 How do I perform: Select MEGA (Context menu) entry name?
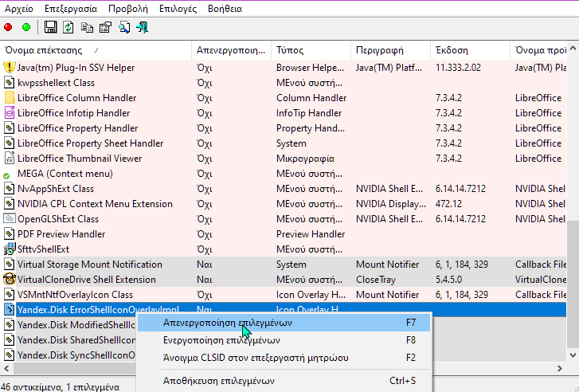[65, 174]
